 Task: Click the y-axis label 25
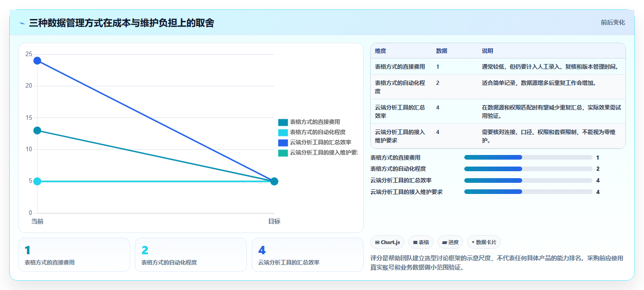pos(29,54)
